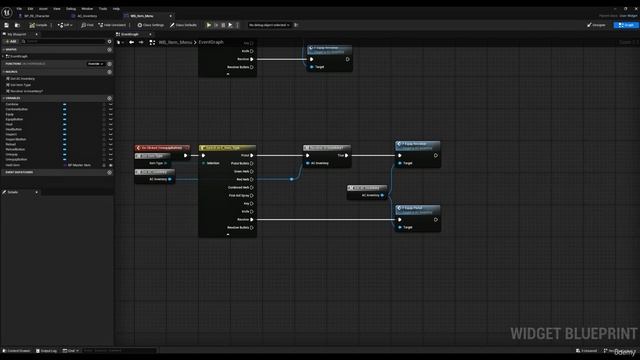Open the Window menu
The height and width of the screenshot is (360, 640).
87,9
